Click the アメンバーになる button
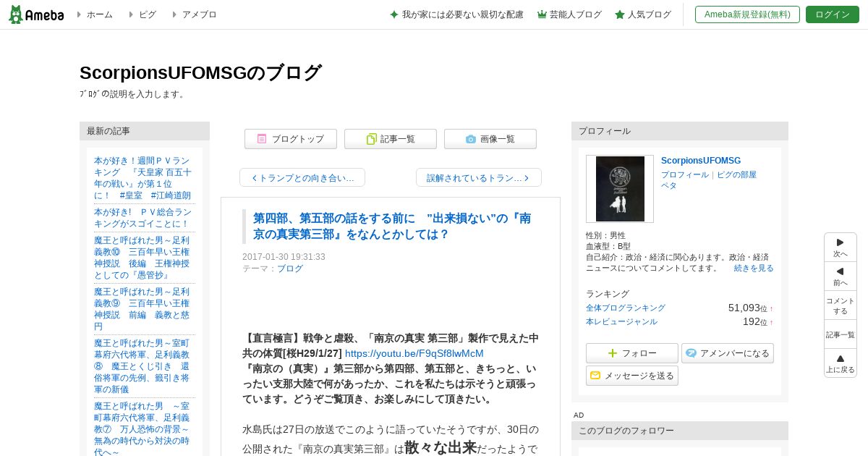 (728, 353)
